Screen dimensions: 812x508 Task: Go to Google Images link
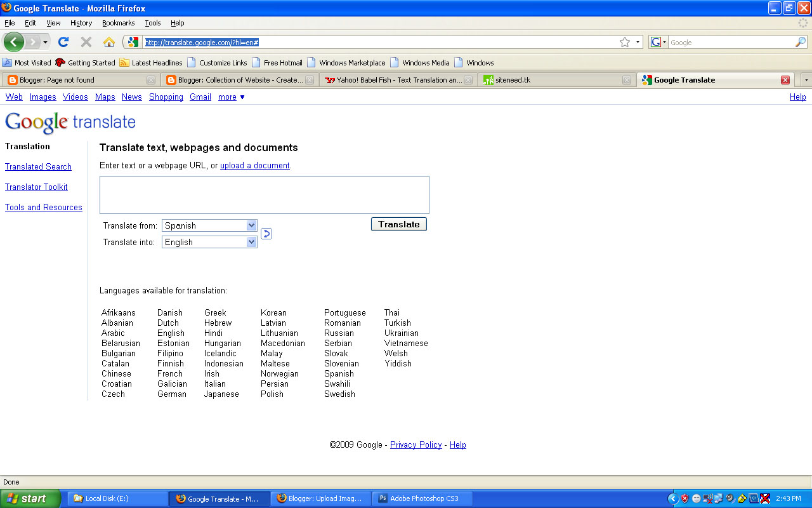click(x=43, y=97)
